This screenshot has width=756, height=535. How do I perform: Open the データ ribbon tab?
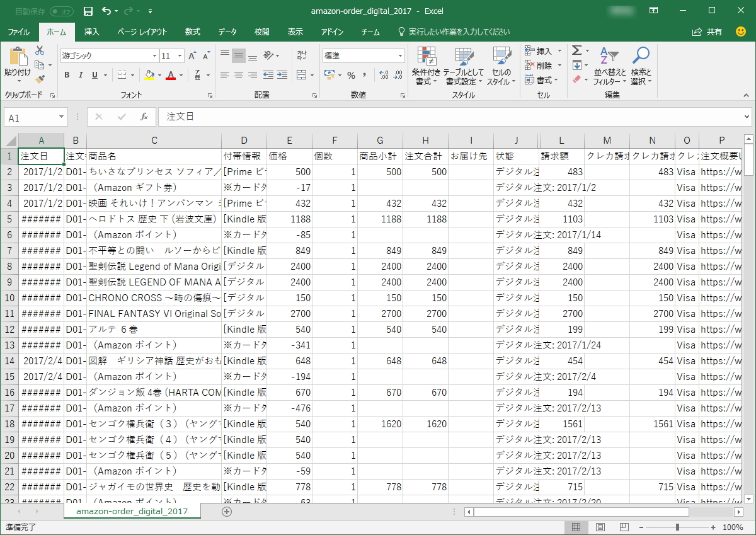click(x=227, y=32)
